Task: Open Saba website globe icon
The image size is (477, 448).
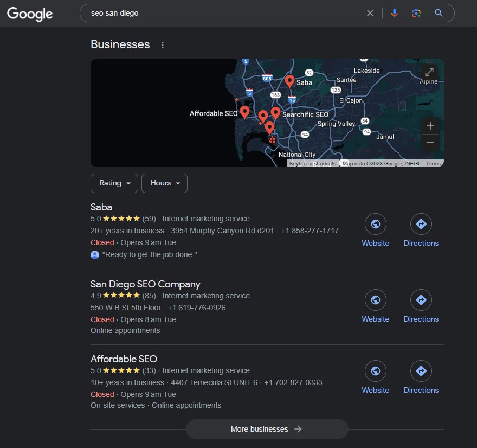Action: (x=375, y=224)
